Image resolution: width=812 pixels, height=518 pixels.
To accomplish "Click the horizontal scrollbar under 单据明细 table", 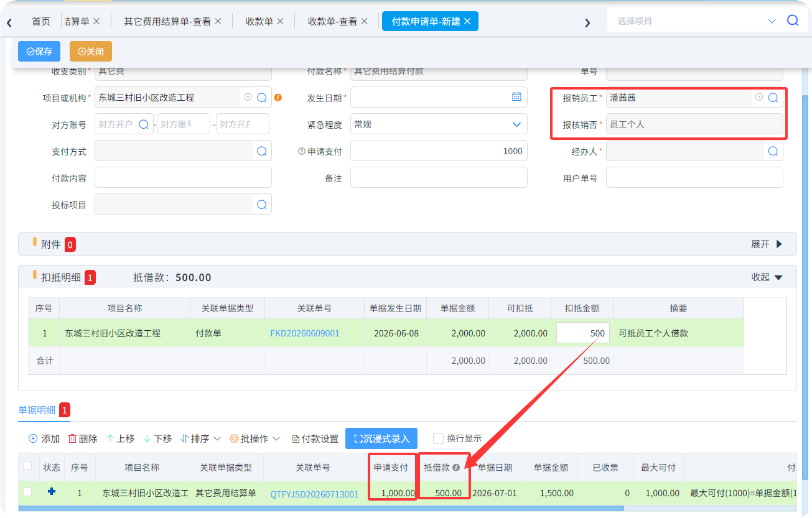I will [321, 509].
